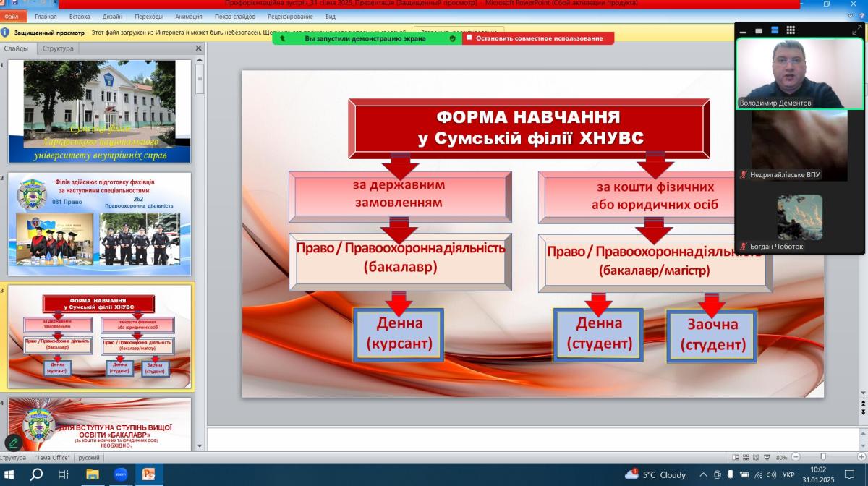Switch Zoom panel to gallery grid view
Screen dimensions: 868x486
click(x=791, y=30)
